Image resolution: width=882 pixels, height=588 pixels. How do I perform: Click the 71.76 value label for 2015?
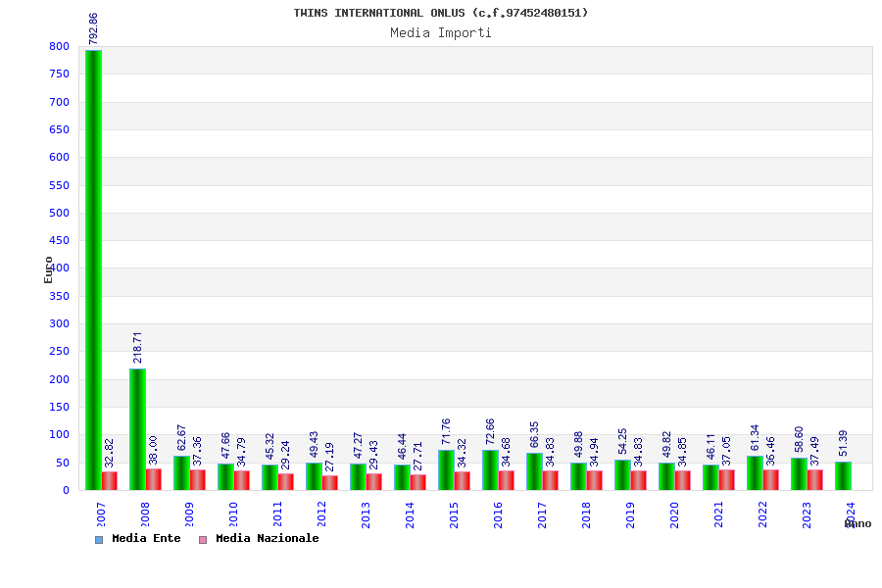pos(446,431)
